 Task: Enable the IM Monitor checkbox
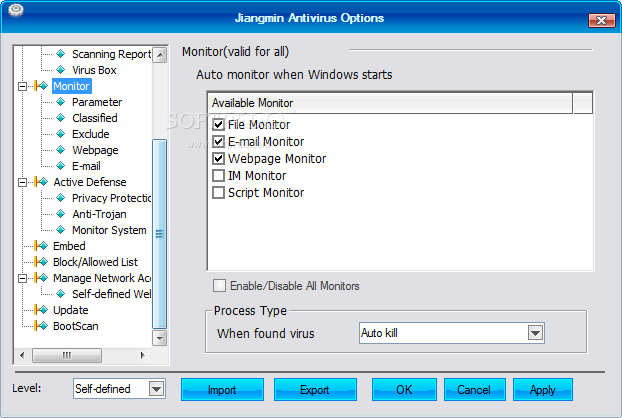point(219,176)
